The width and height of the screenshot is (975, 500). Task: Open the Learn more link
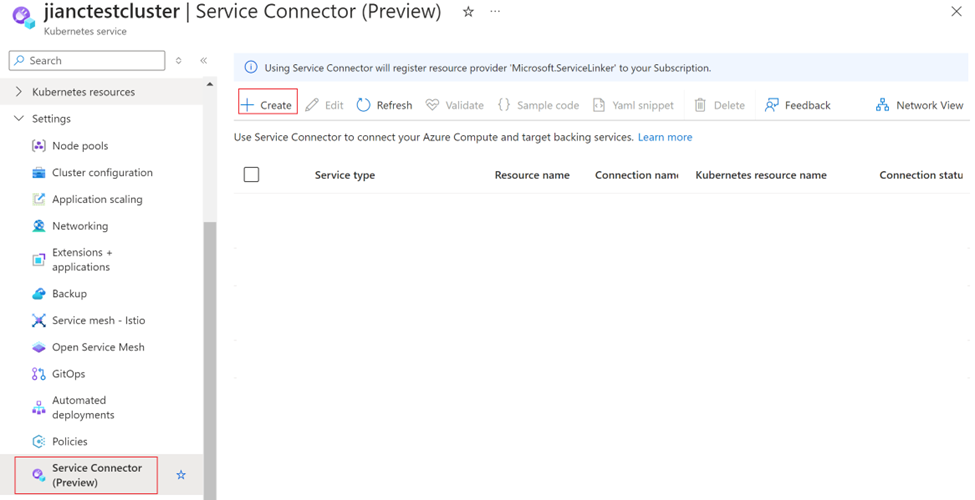pos(665,137)
